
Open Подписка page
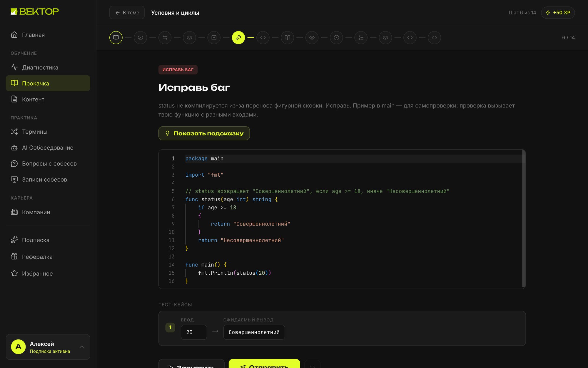click(48, 240)
